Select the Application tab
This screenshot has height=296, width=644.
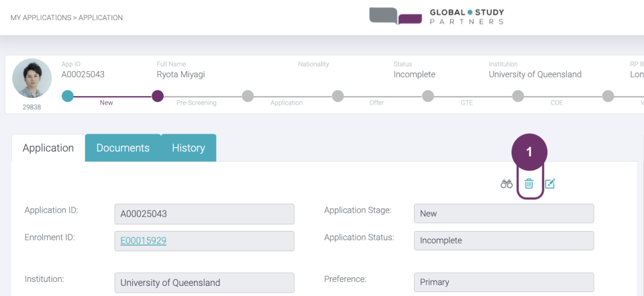(48, 148)
